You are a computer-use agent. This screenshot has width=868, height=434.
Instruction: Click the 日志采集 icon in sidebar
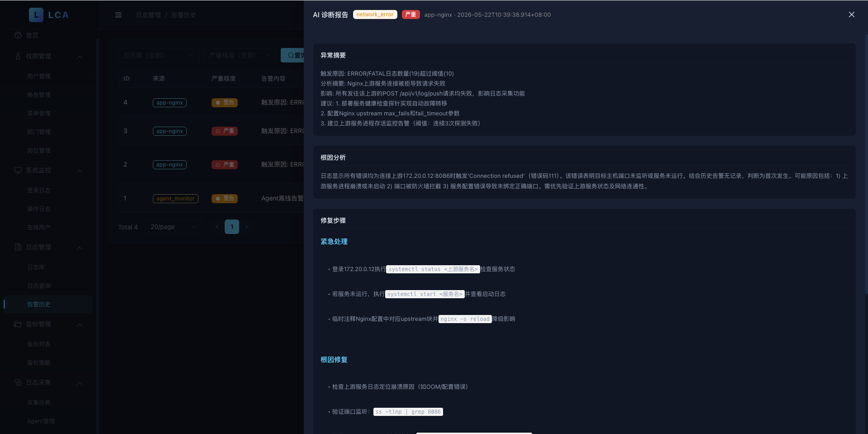click(18, 382)
